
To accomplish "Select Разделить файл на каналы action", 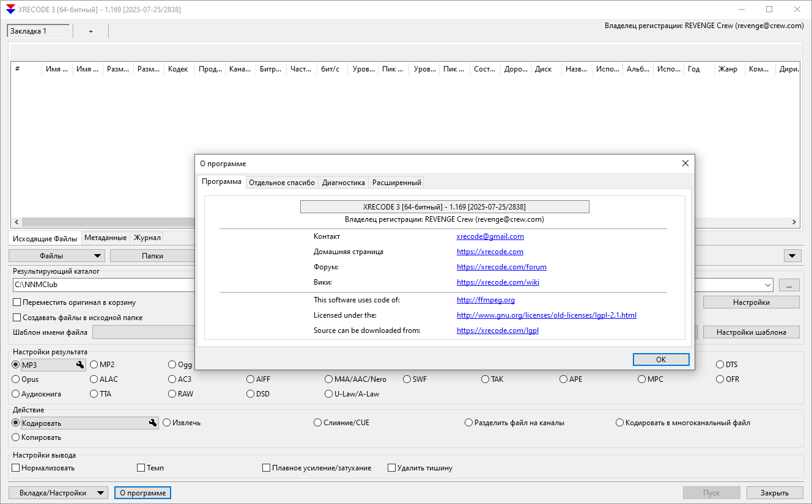I will click(469, 423).
